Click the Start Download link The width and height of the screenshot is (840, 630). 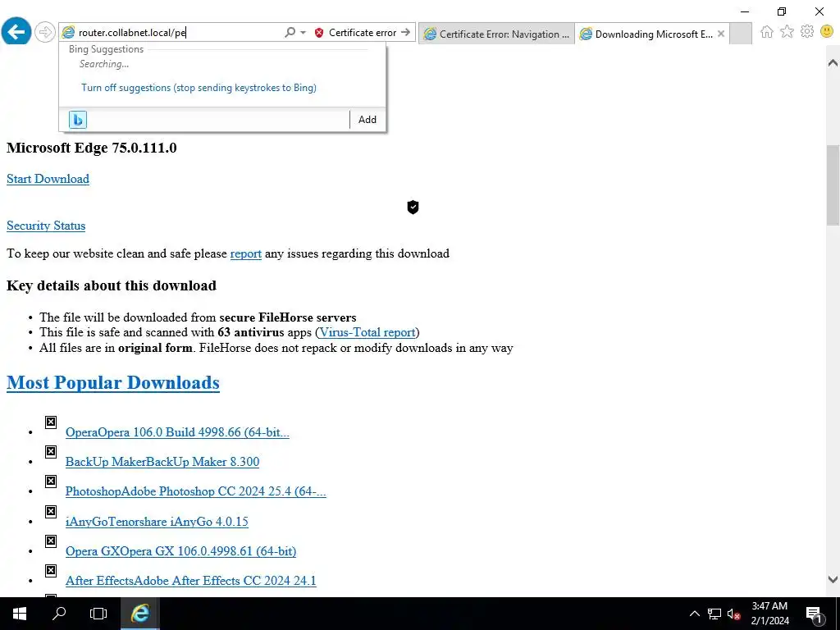click(48, 179)
